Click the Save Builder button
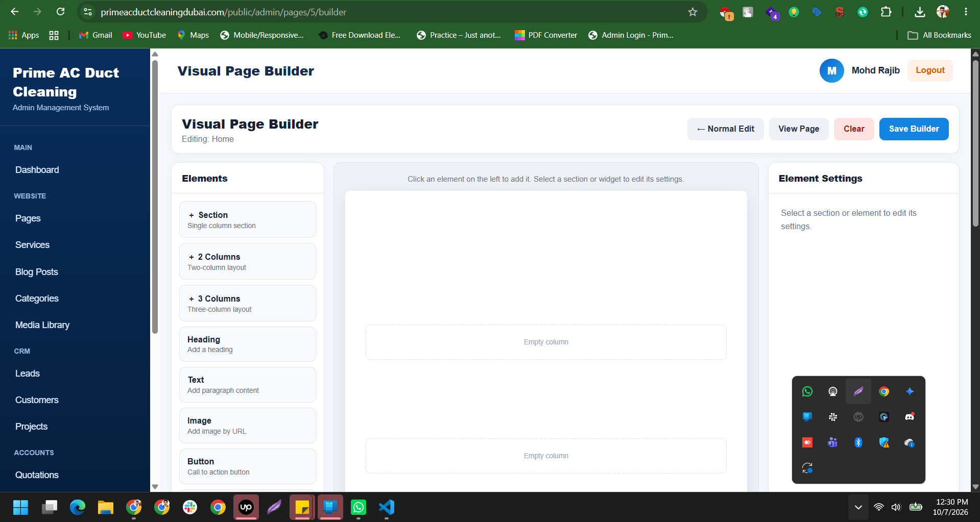This screenshot has height=522, width=980. tap(914, 129)
